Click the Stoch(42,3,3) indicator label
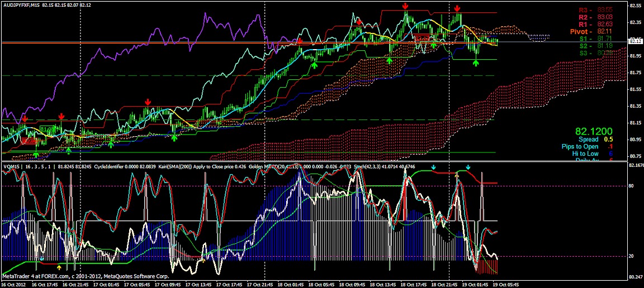The width and height of the screenshot is (644, 288). click(x=368, y=166)
